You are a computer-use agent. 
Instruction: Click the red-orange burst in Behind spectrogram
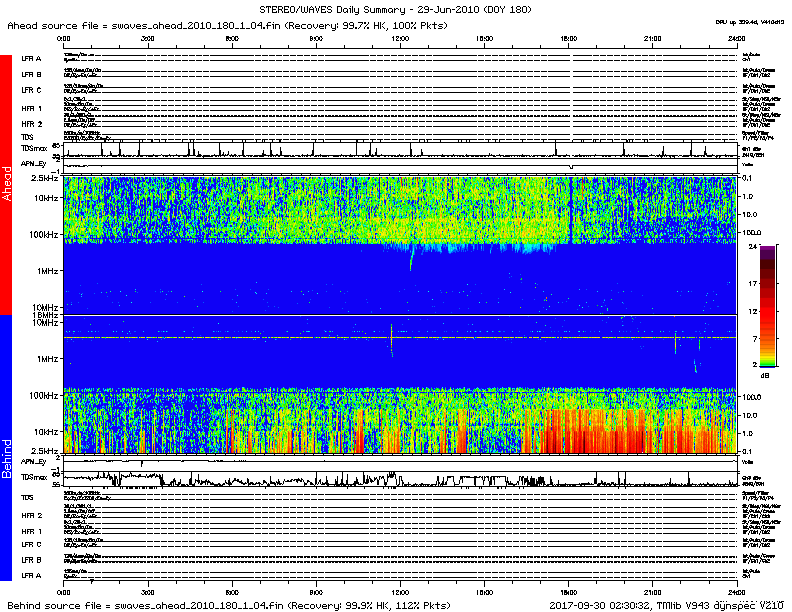[620, 430]
